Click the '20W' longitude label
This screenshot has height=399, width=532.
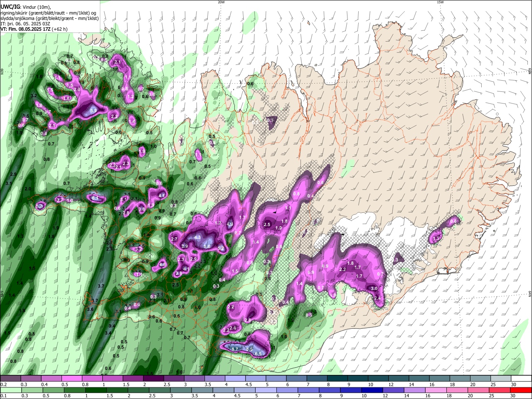click(x=221, y=2)
